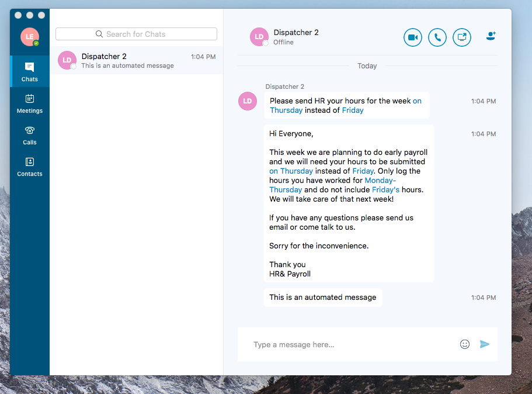The height and width of the screenshot is (394, 532).
Task: Click the 1:04 PM timestamp in the chat list
Action: tap(203, 57)
